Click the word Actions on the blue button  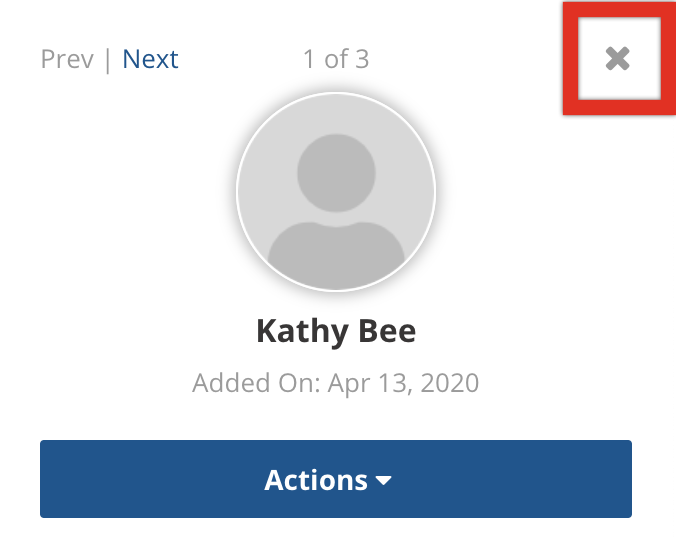pyautogui.click(x=316, y=480)
